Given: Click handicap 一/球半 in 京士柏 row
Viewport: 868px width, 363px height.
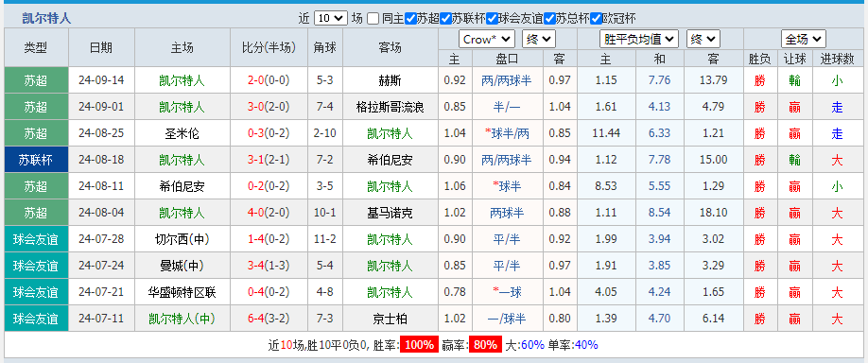Looking at the screenshot, I should (x=507, y=319).
